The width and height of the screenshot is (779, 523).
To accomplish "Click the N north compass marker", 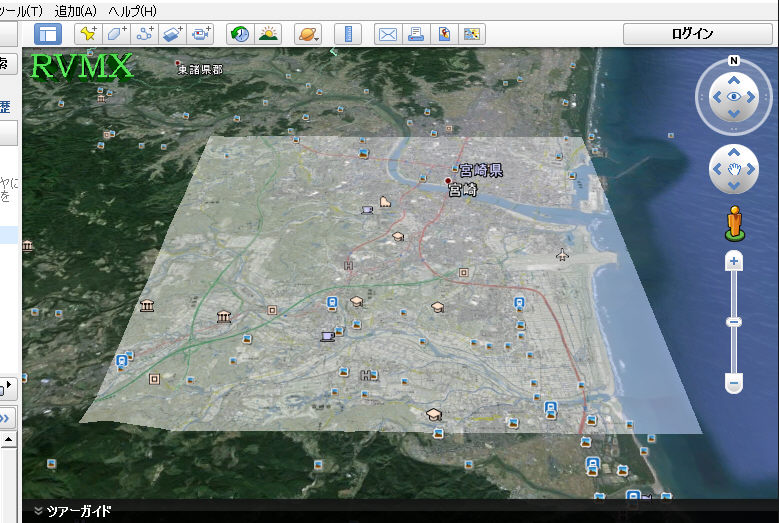I will point(734,58).
